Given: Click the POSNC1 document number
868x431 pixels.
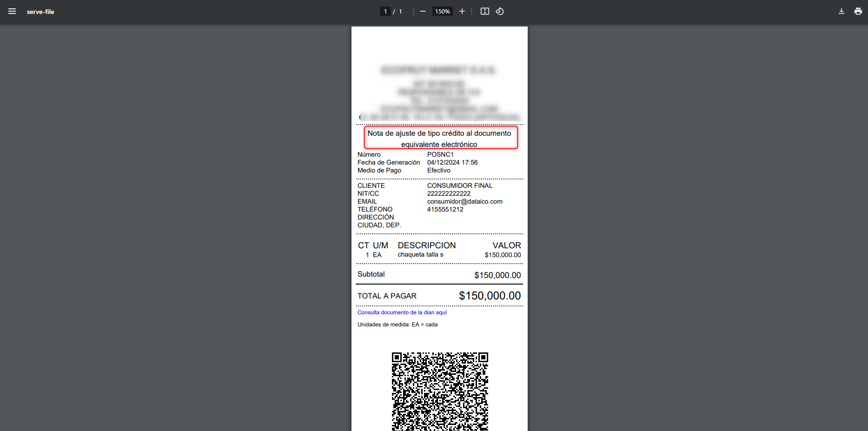Looking at the screenshot, I should click(x=440, y=154).
